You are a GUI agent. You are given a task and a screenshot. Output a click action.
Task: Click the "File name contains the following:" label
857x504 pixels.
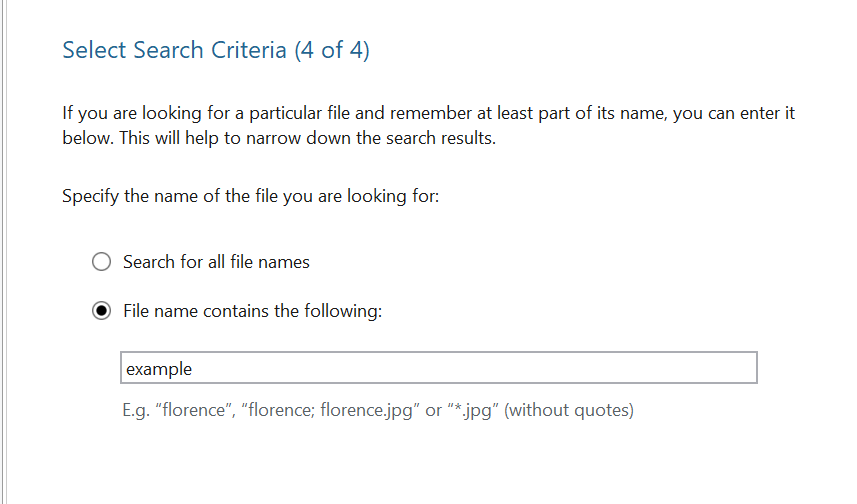[x=252, y=311]
